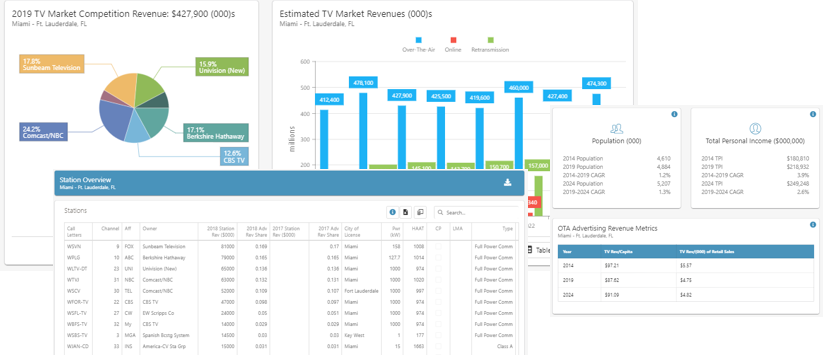Open the Stations table info icon
The image size is (824, 360).
point(393,212)
